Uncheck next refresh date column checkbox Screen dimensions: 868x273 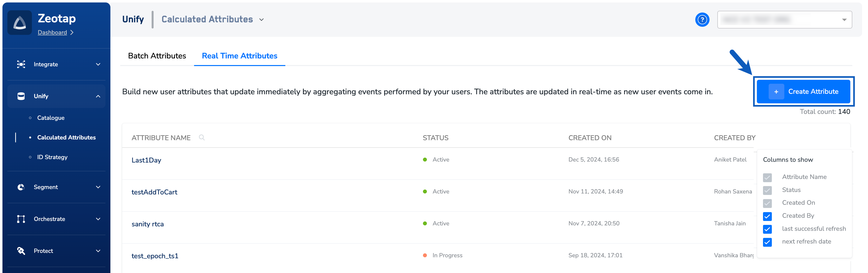[x=767, y=242]
